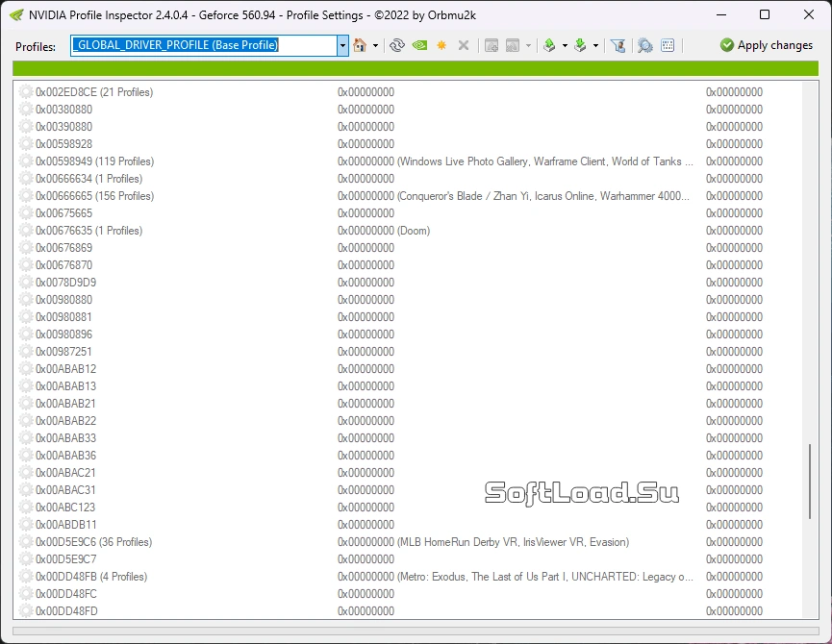Click gear icon of row 0x002ED8CE

click(x=26, y=91)
